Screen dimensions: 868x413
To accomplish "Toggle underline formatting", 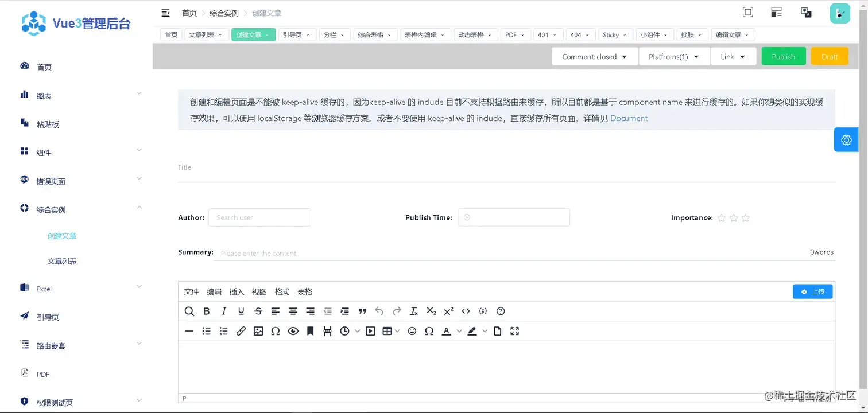I will click(241, 311).
